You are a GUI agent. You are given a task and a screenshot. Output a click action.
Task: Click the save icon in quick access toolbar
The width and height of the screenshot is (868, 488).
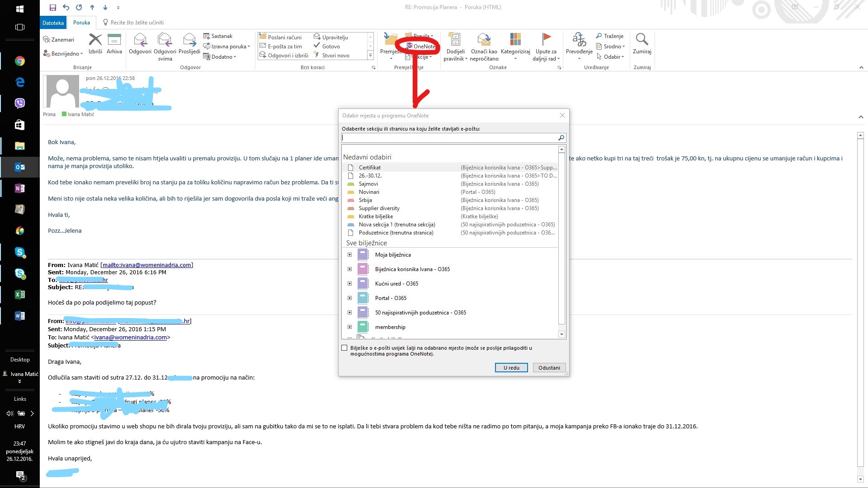pos(53,7)
